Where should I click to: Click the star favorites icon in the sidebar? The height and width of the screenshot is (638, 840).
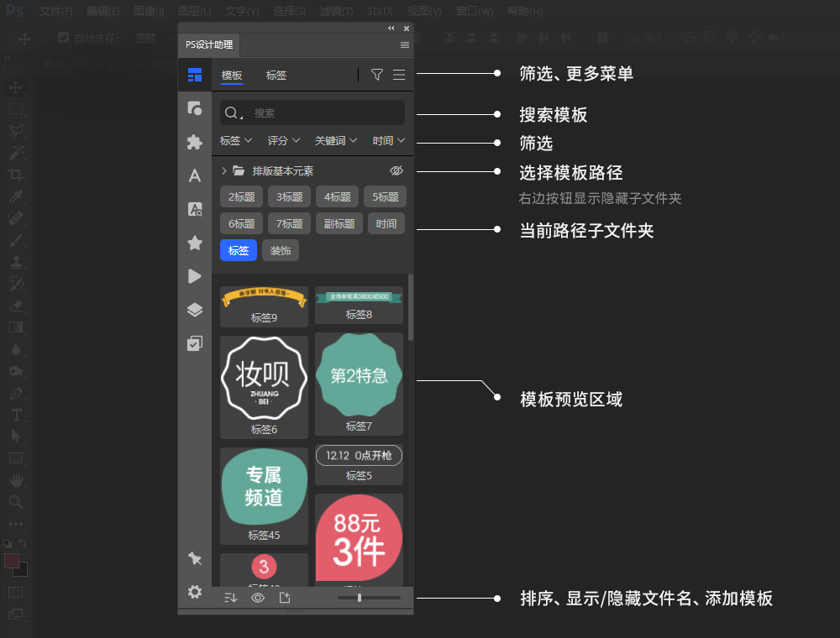click(195, 242)
